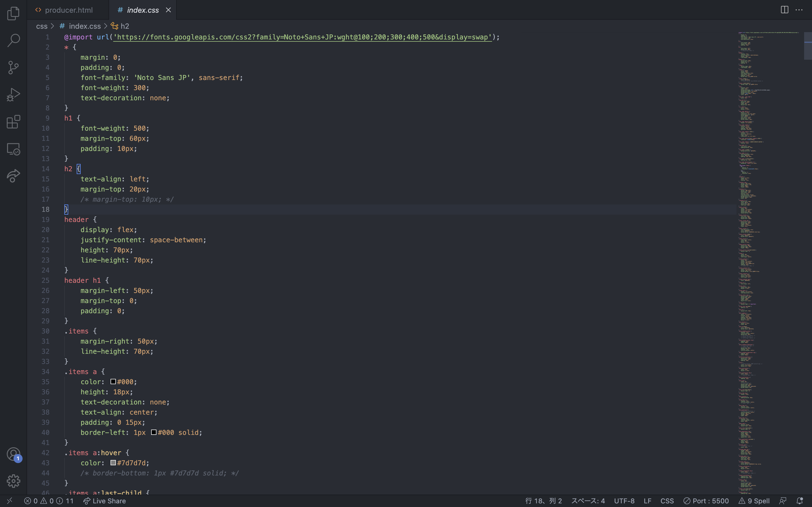Open the Accounts menu with notification badge
Viewport: 812px width, 507px height.
coord(14,454)
